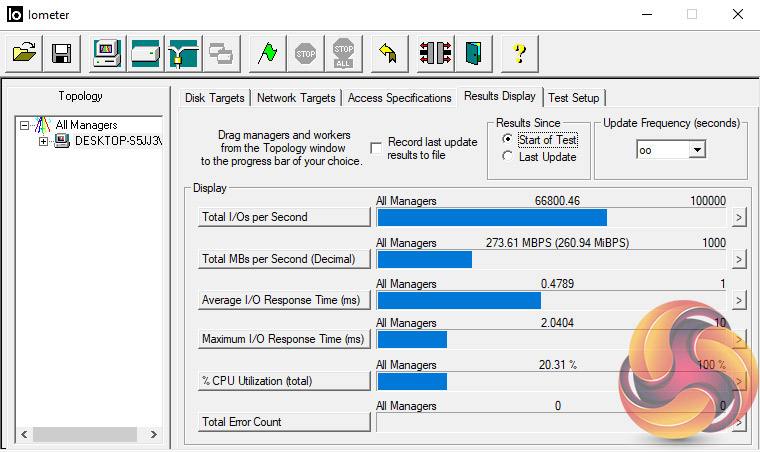Switch to the Disk Targets tab
Image resolution: width=760 pixels, height=452 pixels.
[215, 98]
